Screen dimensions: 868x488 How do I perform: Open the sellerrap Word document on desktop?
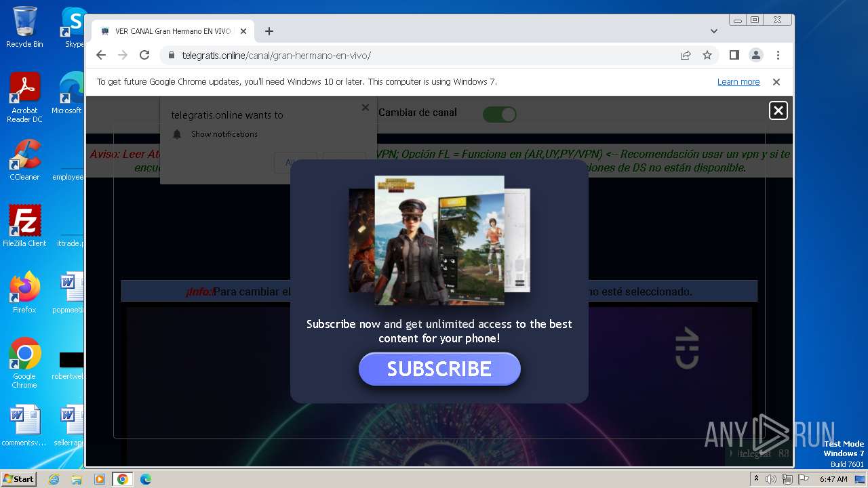pos(68,426)
